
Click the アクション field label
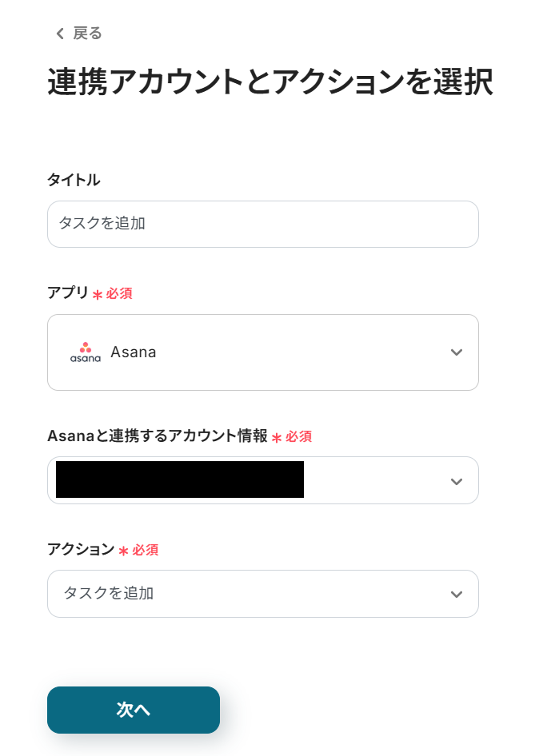coord(81,549)
